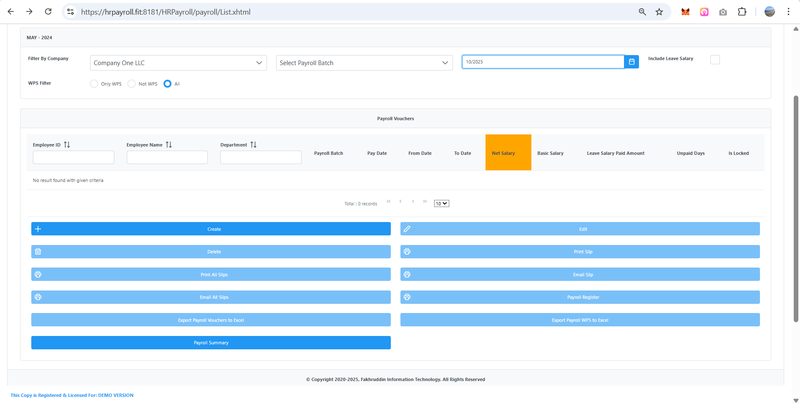800x404 pixels.
Task: Click the Email Slip button
Action: point(580,274)
